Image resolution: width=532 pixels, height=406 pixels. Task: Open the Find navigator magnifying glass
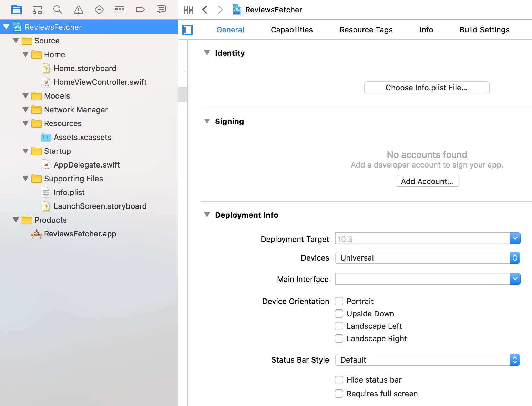pyautogui.click(x=58, y=10)
